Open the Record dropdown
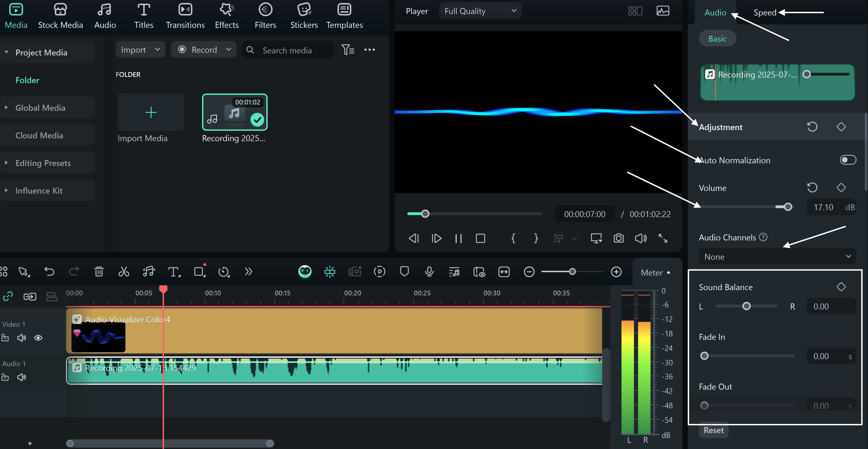Image resolution: width=868 pixels, height=449 pixels. pos(203,50)
